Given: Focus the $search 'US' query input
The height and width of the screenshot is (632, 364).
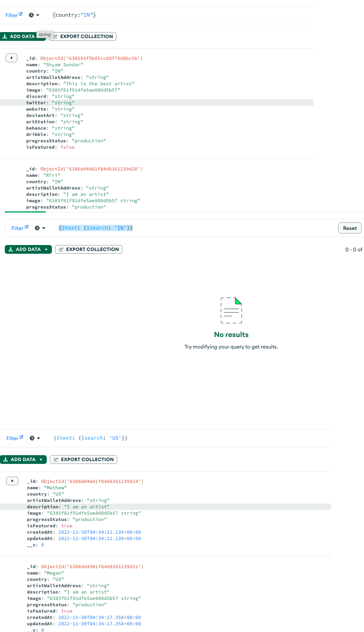Looking at the screenshot, I should tap(90, 438).
